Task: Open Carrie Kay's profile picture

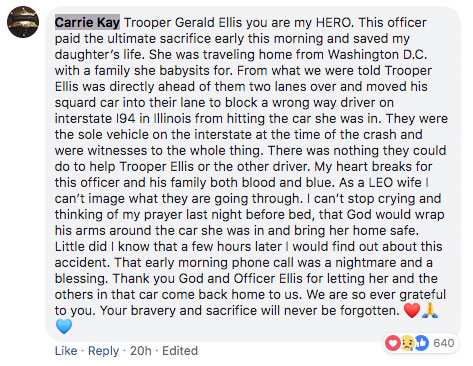Action: click(23, 22)
